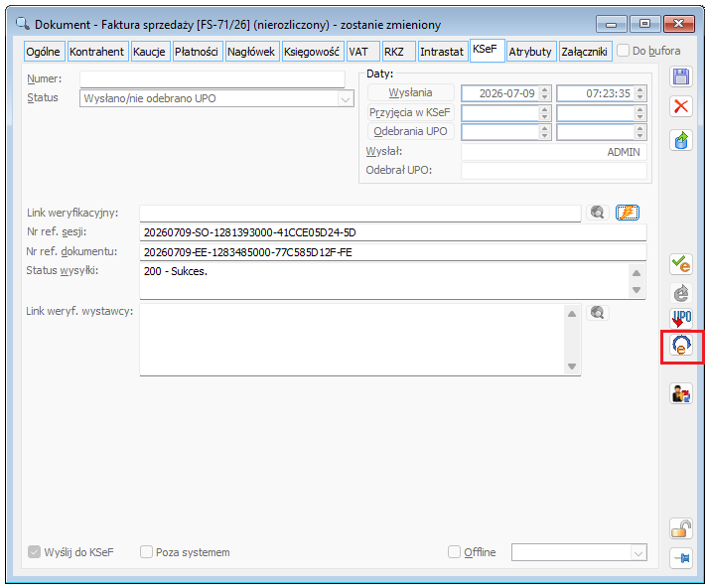Open the Załączniki tab
707x588 pixels.
coord(584,52)
